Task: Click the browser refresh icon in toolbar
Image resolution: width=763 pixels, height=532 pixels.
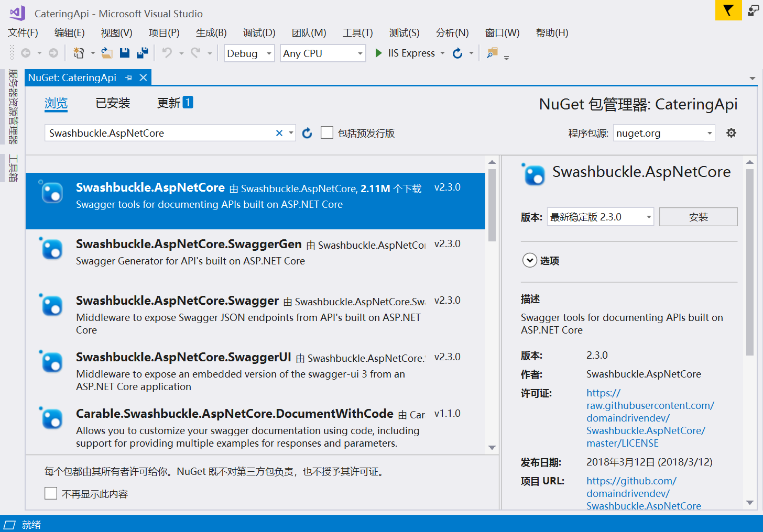Action: tap(457, 53)
